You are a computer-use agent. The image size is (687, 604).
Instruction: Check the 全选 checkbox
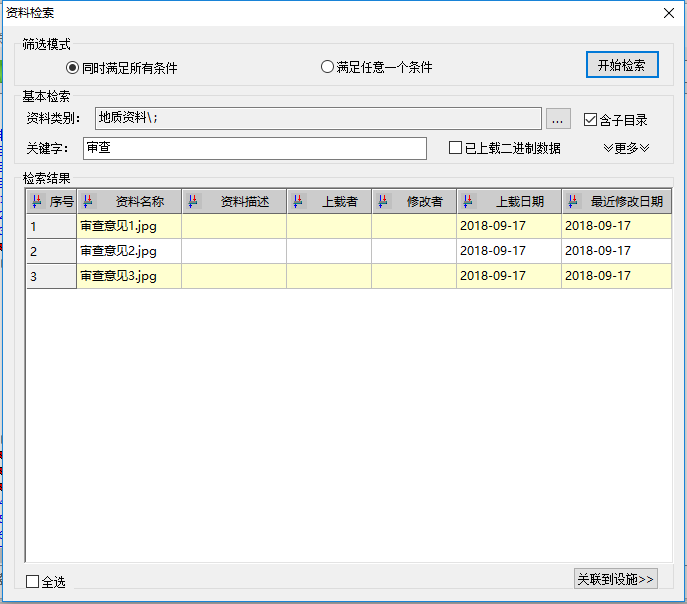33,581
